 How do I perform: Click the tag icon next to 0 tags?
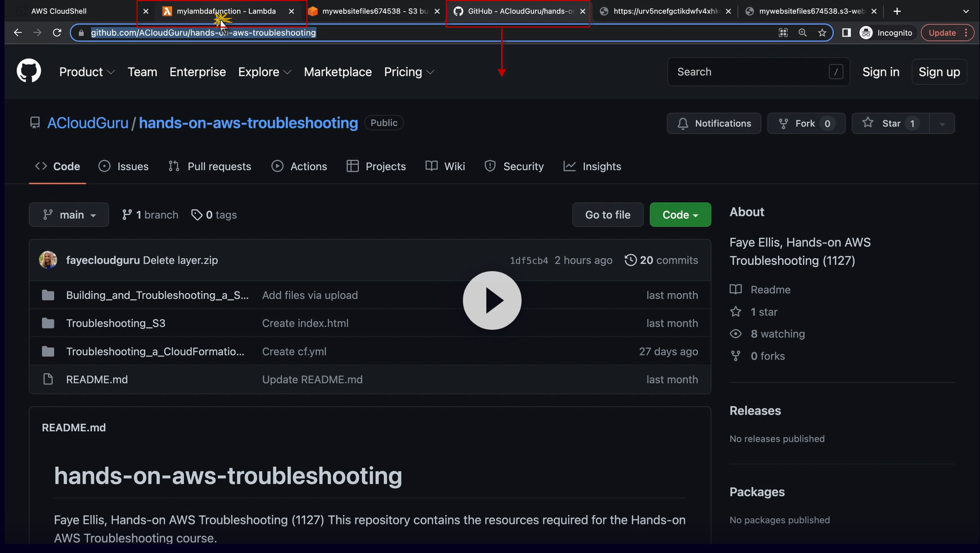point(196,215)
